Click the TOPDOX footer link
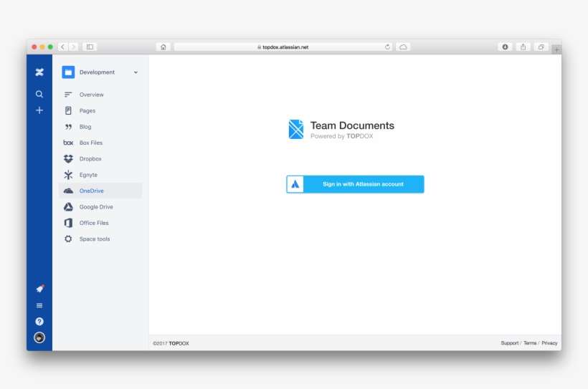 coord(179,343)
